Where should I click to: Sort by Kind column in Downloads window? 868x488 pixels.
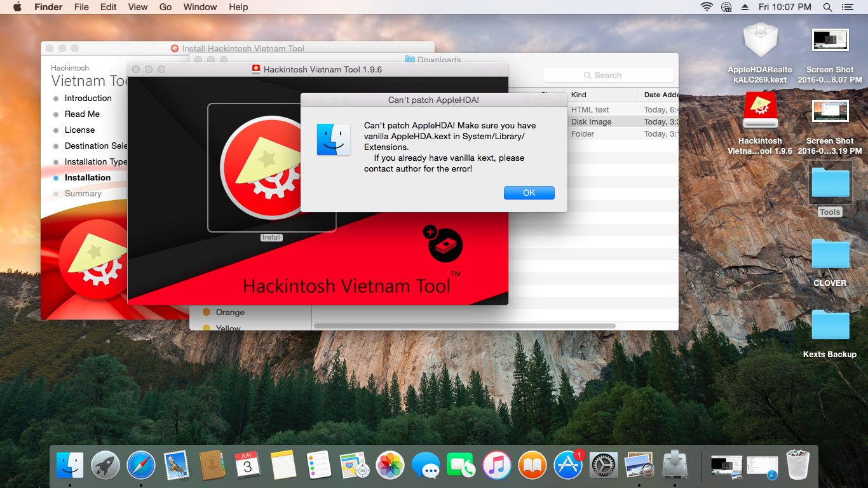click(600, 95)
